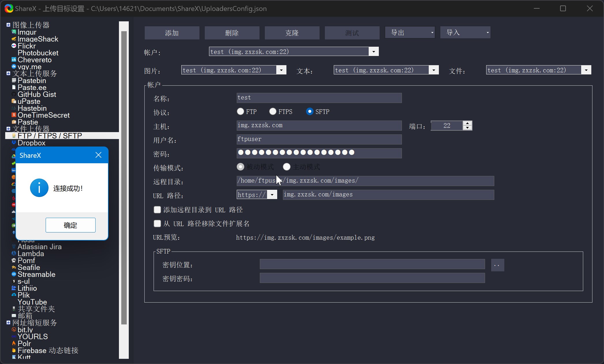Increase the 端口 number with the up arrow
The height and width of the screenshot is (364, 604).
467,123
